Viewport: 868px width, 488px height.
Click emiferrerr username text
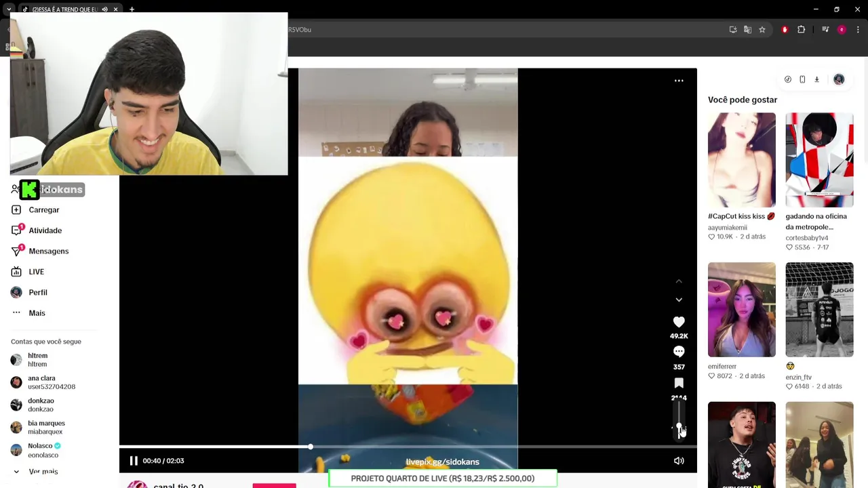click(722, 367)
